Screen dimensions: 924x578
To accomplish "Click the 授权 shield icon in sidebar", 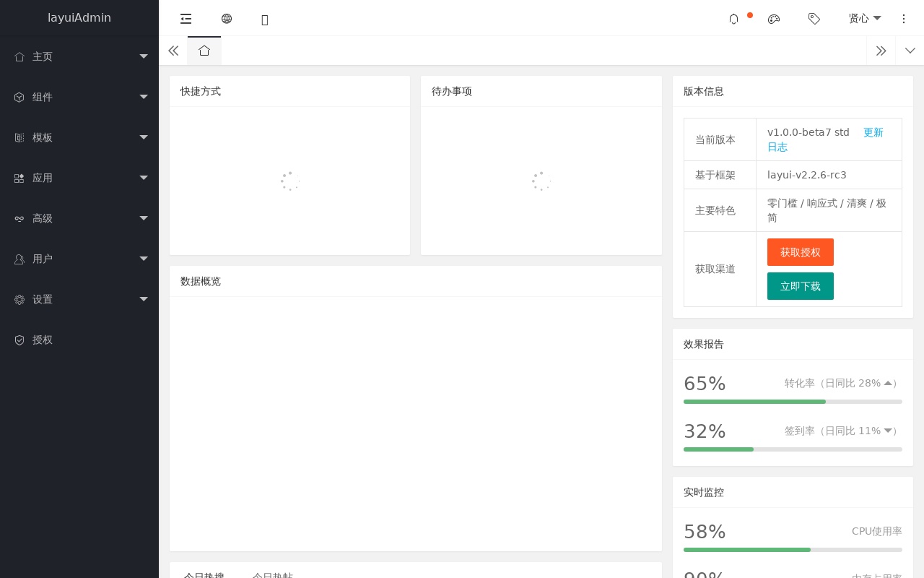I will click(19, 340).
